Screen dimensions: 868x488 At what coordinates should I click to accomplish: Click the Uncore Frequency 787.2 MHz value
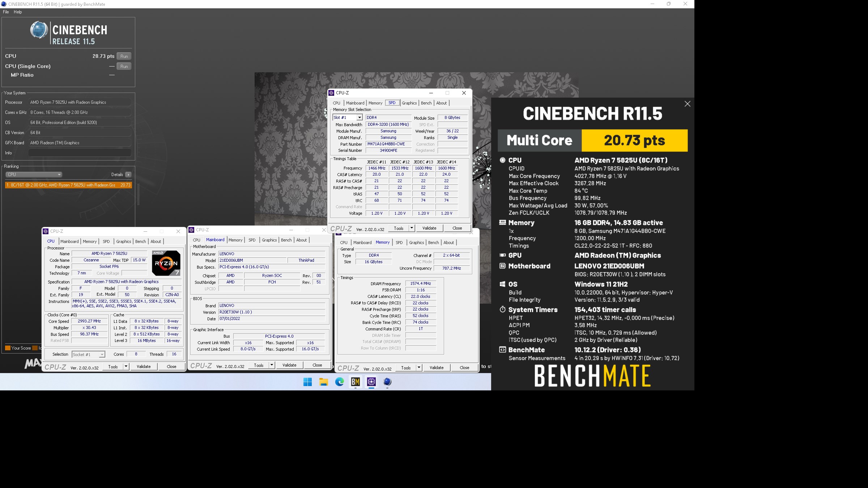click(452, 268)
